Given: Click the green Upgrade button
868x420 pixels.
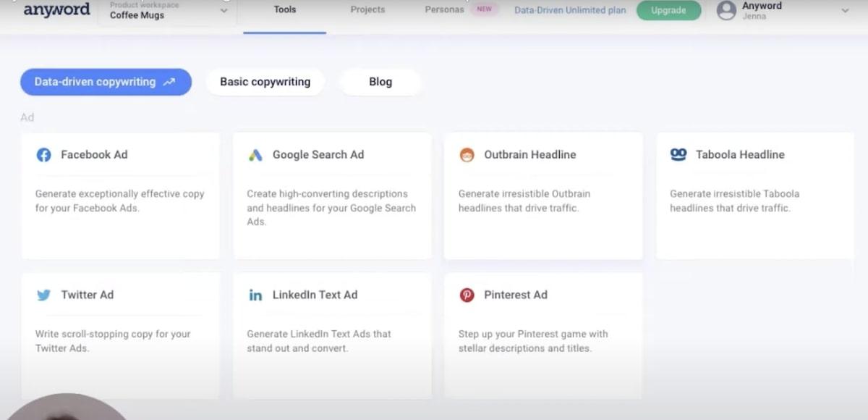Looking at the screenshot, I should [668, 11].
